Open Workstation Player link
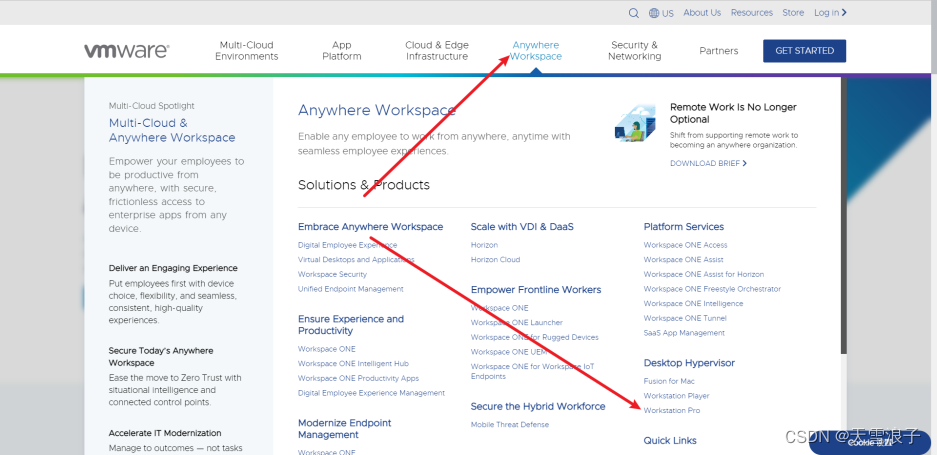The height and width of the screenshot is (455, 937). tap(676, 396)
